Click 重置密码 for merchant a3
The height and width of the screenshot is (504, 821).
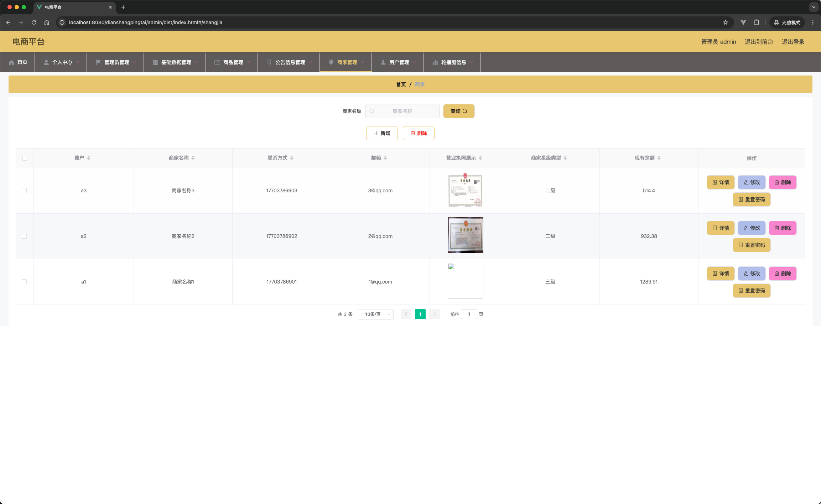pos(752,199)
